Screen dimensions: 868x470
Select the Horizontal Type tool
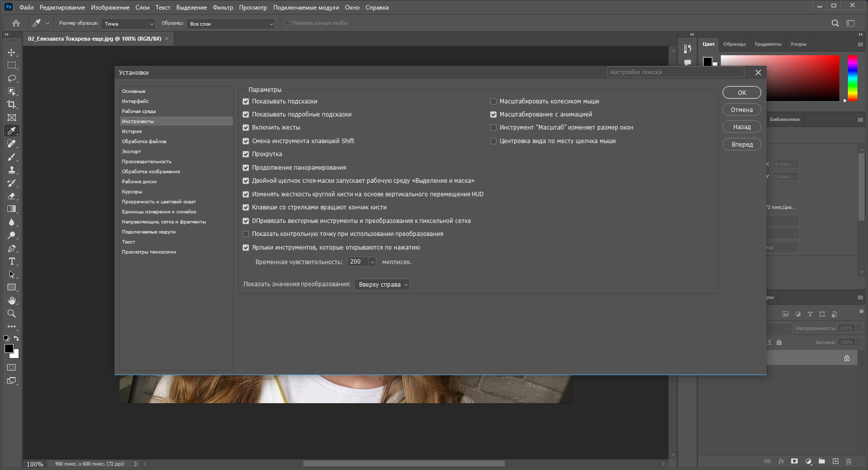(12, 261)
